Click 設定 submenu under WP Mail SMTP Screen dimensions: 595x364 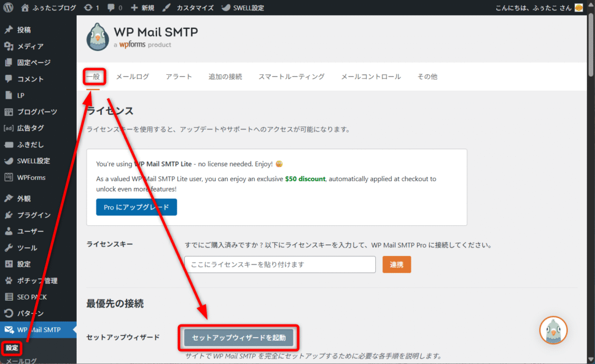(x=12, y=348)
